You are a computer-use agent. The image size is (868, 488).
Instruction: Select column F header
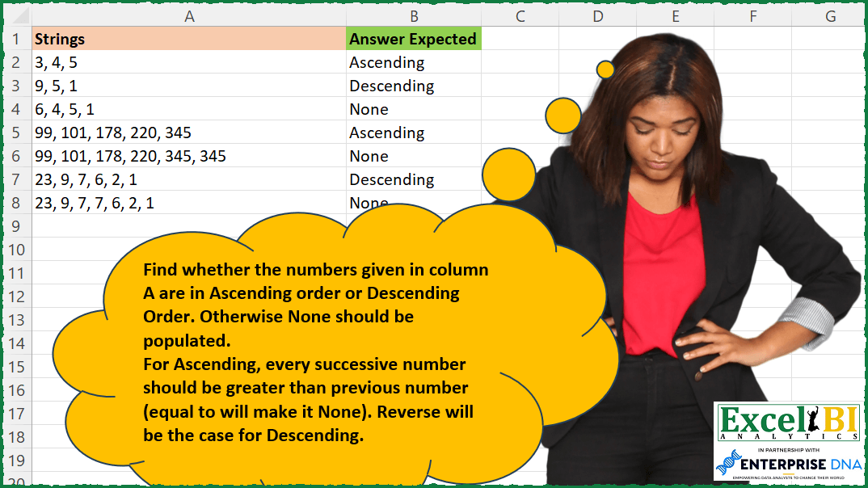[x=753, y=16]
